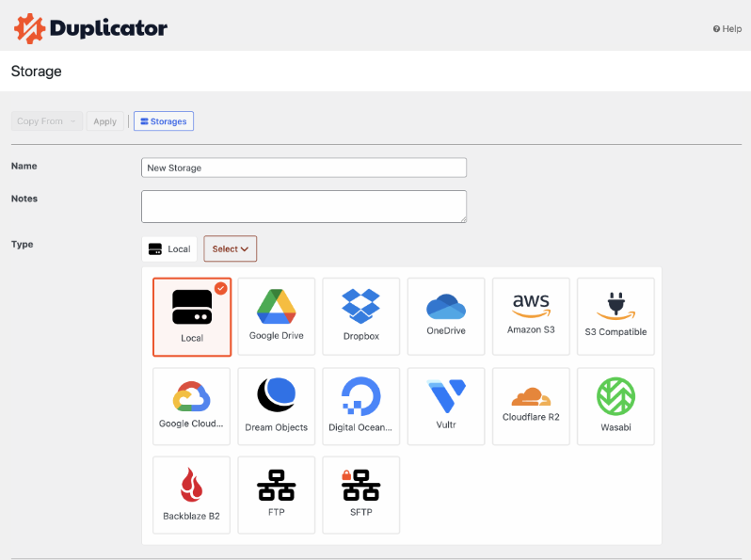Select the S3 Compatible plug icon card
This screenshot has width=751, height=560.
coord(615,316)
